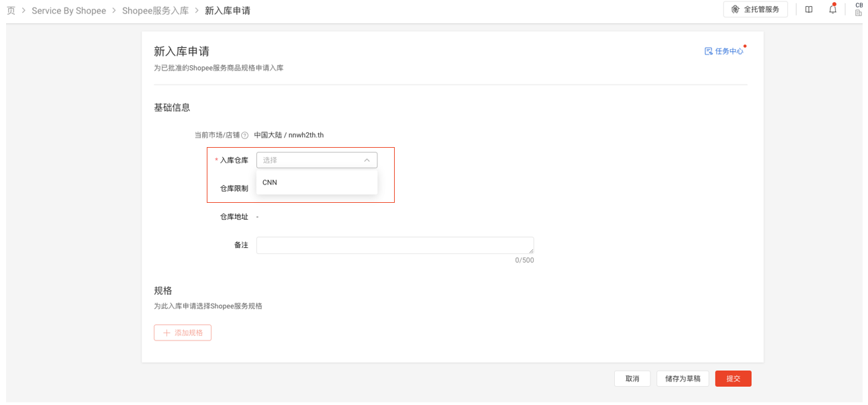868x405 pixels.
Task: Click the 取消 cancel button
Action: (632, 379)
